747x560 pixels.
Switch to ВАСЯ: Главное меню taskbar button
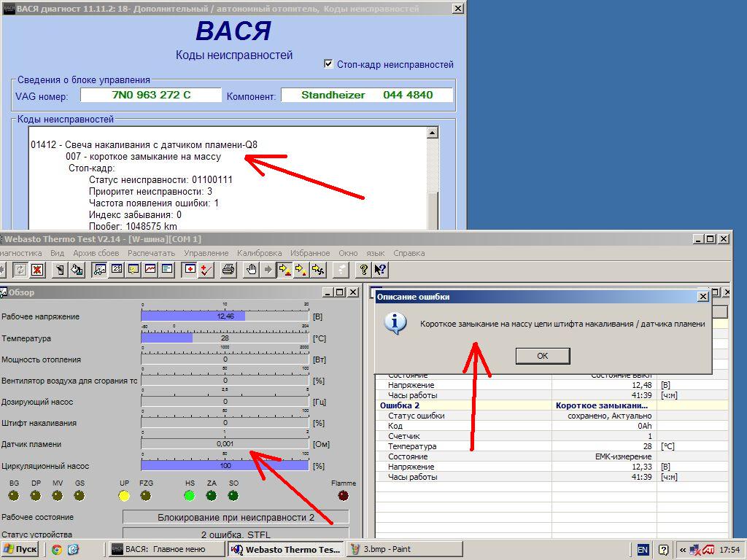(x=166, y=550)
